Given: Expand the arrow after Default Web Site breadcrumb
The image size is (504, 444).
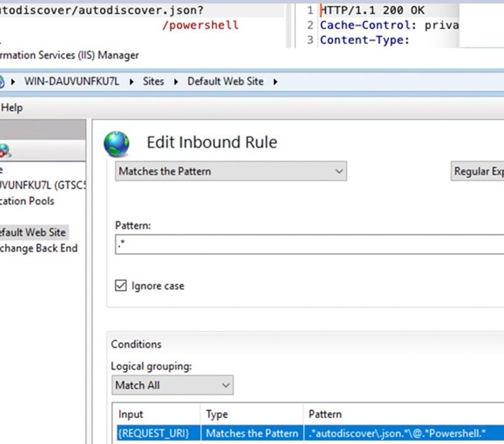Looking at the screenshot, I should point(276,82).
